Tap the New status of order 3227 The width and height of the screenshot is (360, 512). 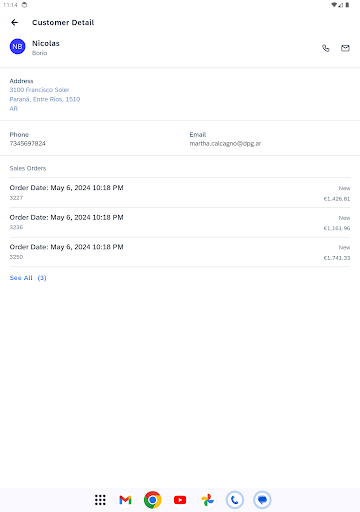[x=344, y=188]
